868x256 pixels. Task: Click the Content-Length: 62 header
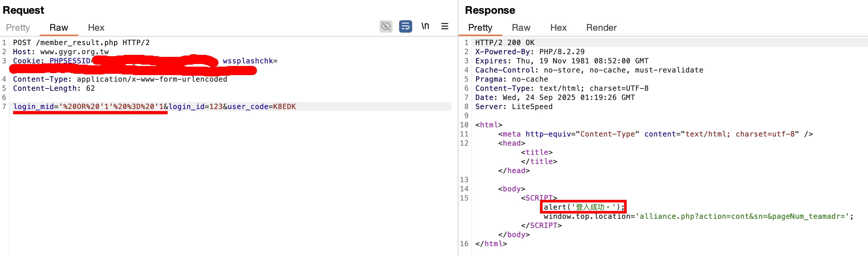click(x=54, y=88)
